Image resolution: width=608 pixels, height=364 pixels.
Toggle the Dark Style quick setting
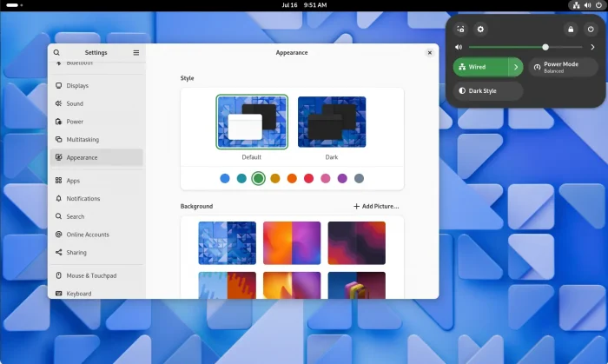click(488, 90)
